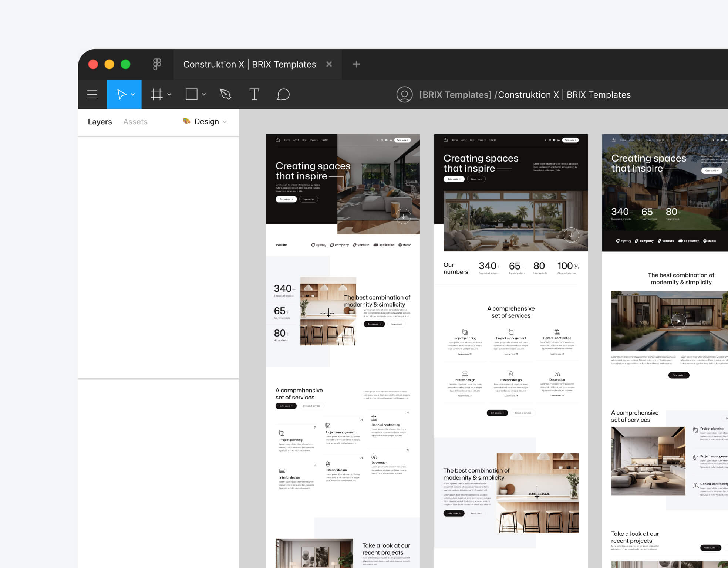This screenshot has width=728, height=568.
Task: Select the Layers tab
Action: coord(100,121)
